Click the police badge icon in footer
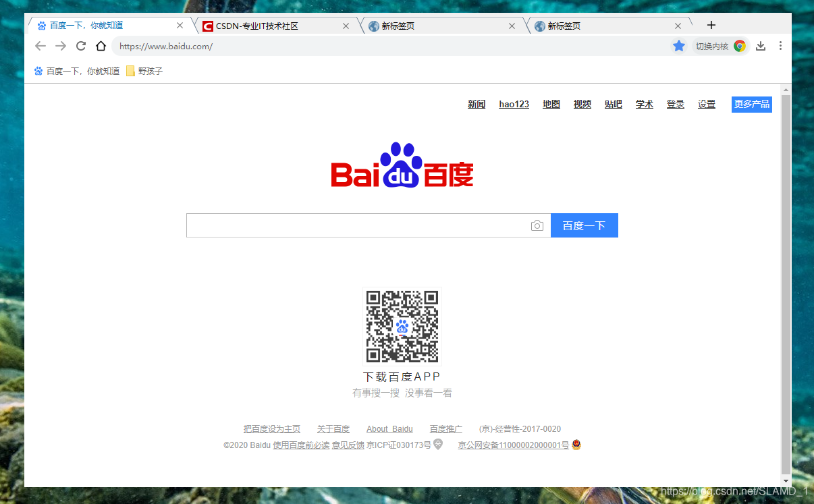This screenshot has width=814, height=504. [576, 445]
